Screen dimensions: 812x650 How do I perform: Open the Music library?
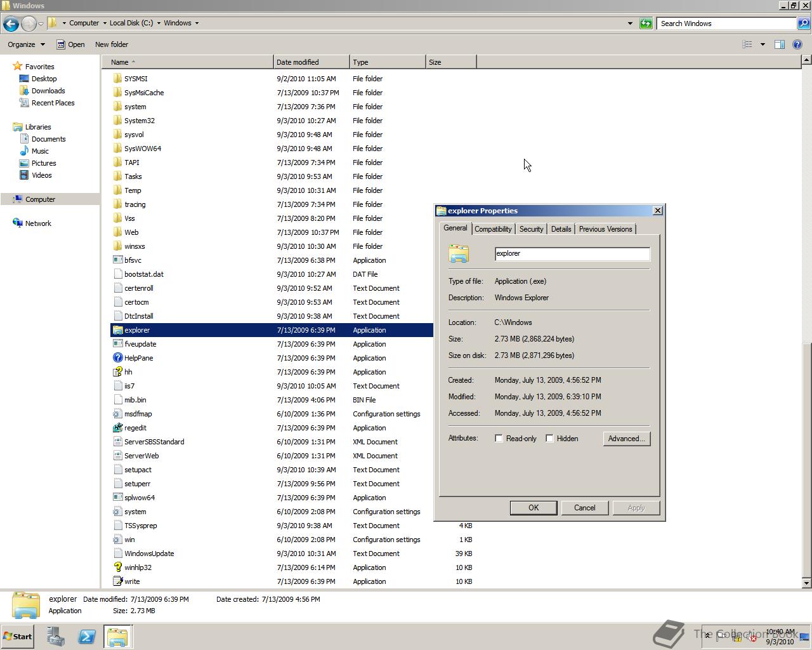pyautogui.click(x=40, y=151)
